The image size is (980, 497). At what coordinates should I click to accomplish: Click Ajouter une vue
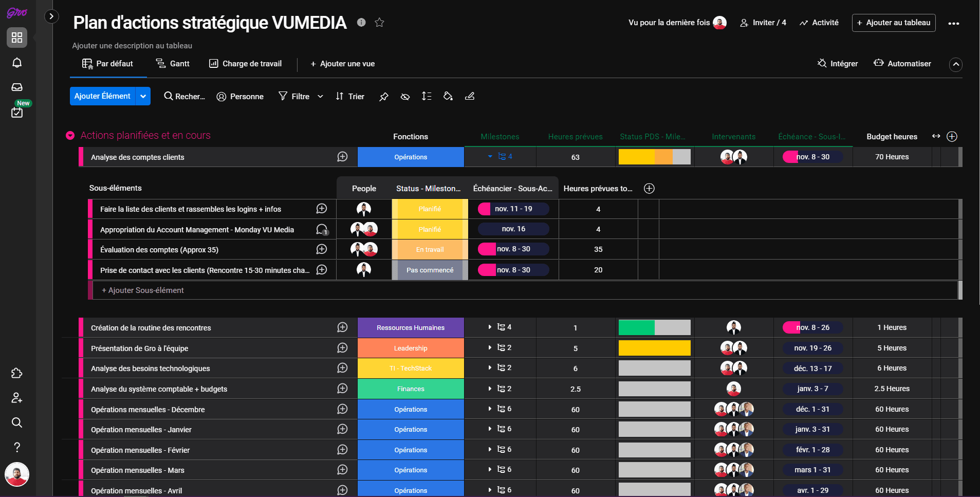click(x=343, y=64)
